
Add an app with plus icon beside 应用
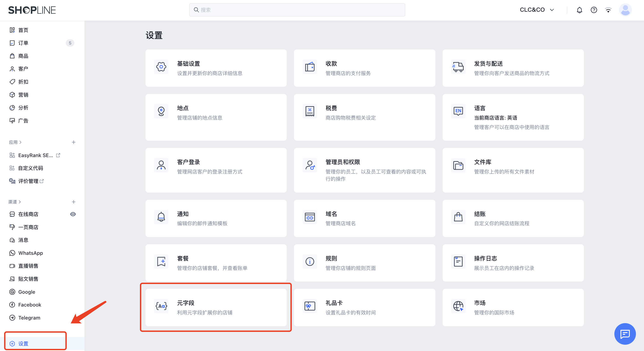coord(73,142)
